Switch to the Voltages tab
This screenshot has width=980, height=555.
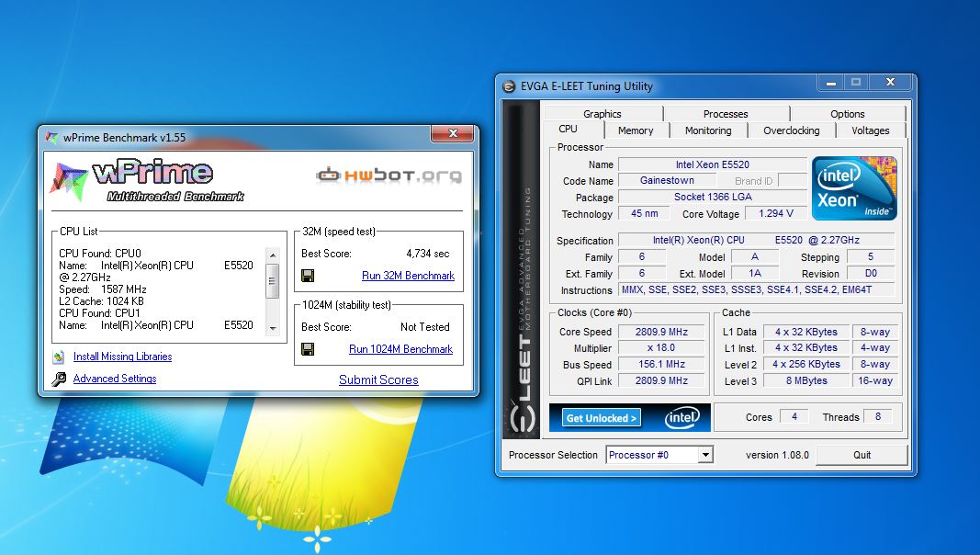pos(871,130)
